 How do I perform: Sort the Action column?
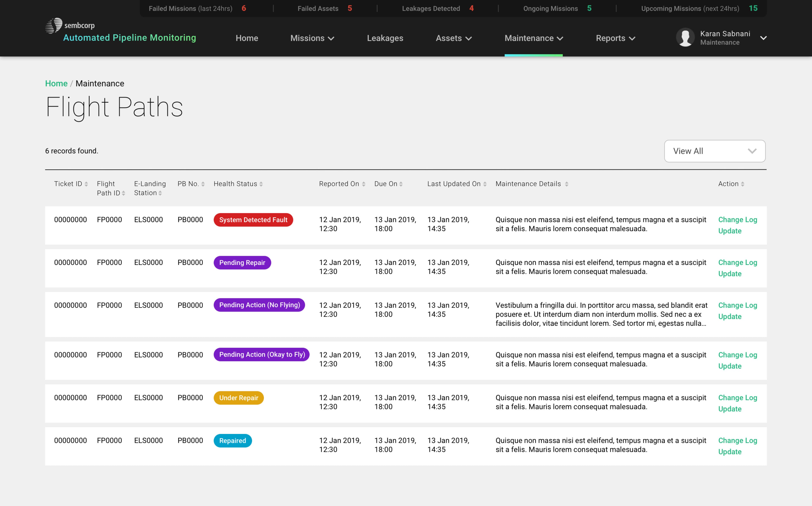point(743,184)
